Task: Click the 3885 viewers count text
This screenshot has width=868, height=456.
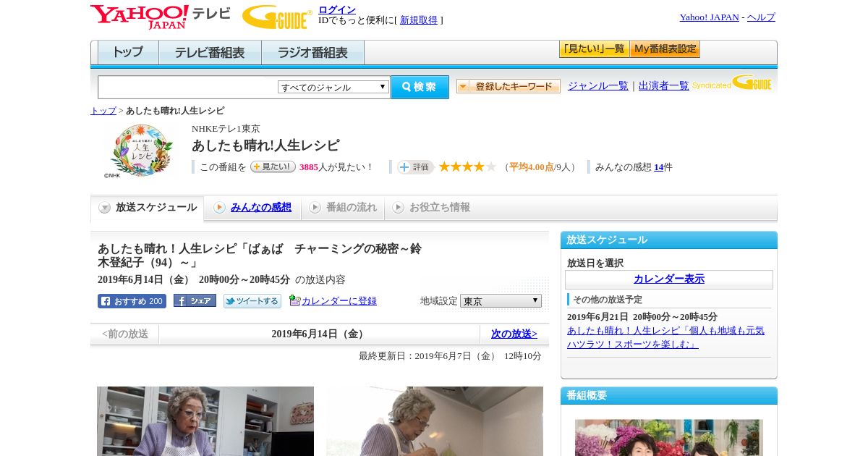Action: pyautogui.click(x=309, y=167)
